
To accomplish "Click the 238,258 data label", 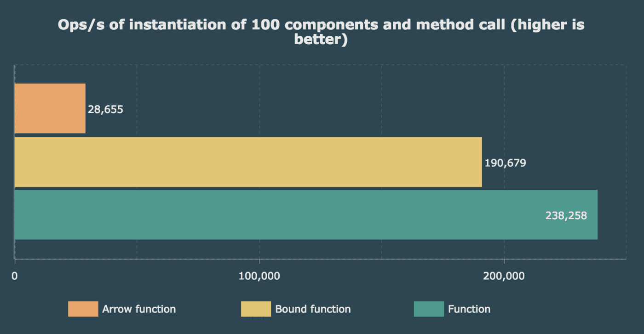I will [x=567, y=215].
